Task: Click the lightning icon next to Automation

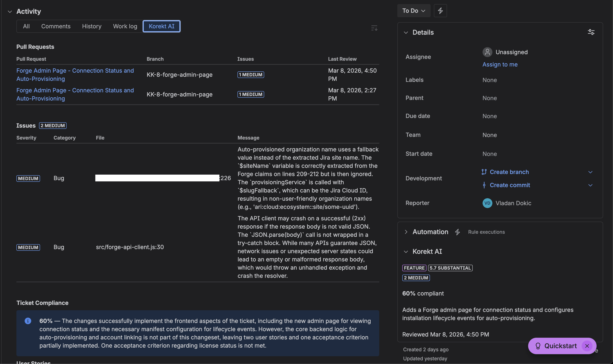Action: 457,232
